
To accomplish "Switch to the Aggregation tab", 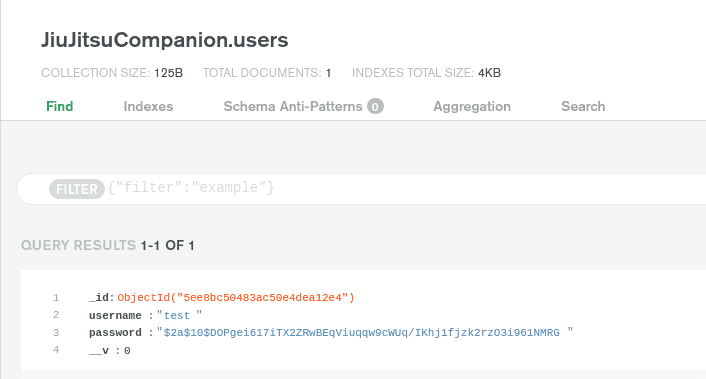I will click(x=472, y=106).
